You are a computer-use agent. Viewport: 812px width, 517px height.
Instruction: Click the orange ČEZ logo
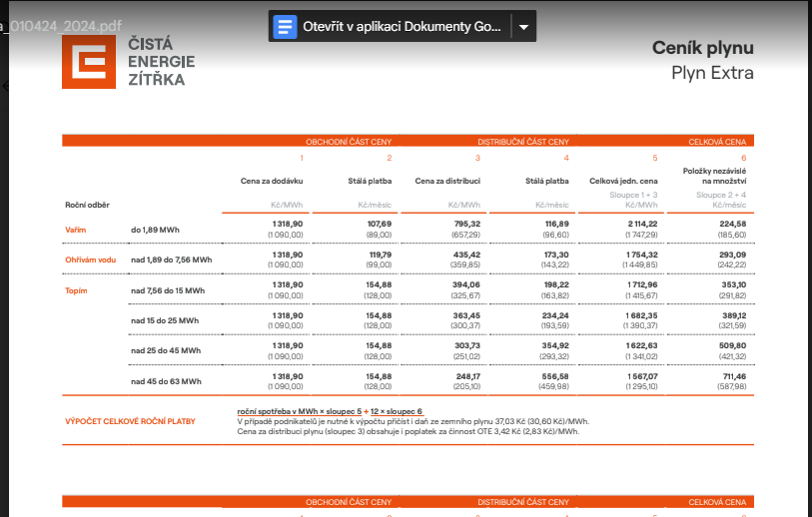[x=87, y=62]
